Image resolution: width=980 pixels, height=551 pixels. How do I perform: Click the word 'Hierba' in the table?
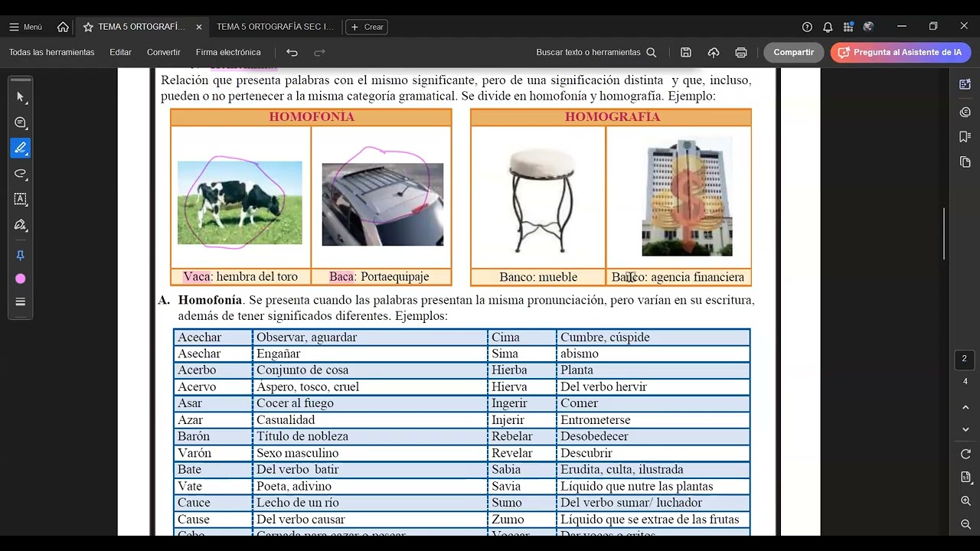pyautogui.click(x=509, y=370)
